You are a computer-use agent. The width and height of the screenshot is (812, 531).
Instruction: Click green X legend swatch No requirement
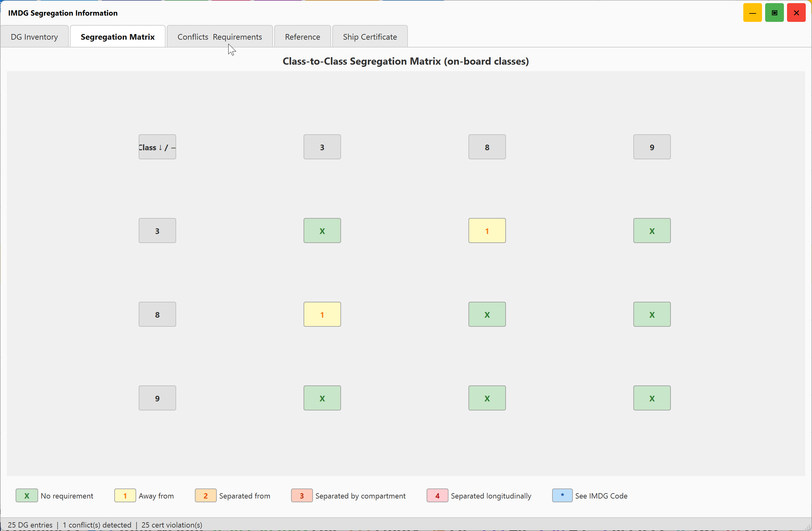pyautogui.click(x=27, y=495)
